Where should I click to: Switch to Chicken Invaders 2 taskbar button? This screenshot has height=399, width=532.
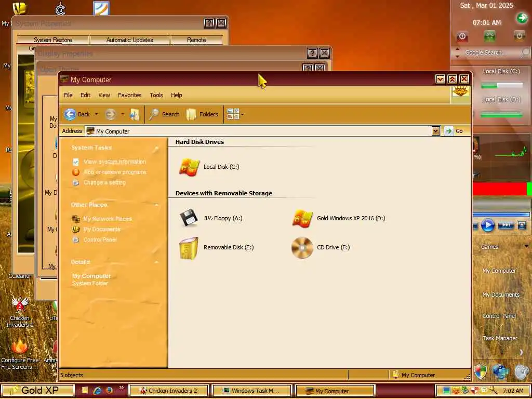pos(169,391)
